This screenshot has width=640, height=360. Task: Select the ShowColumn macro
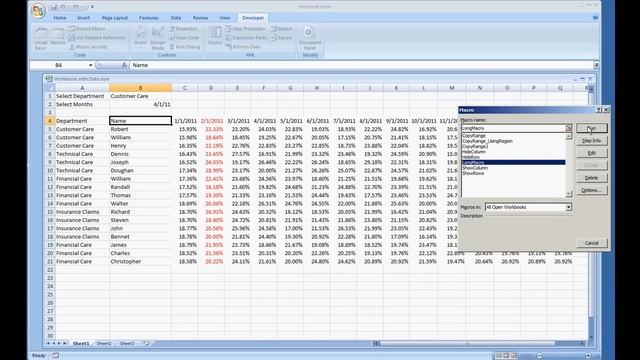pyautogui.click(x=475, y=168)
